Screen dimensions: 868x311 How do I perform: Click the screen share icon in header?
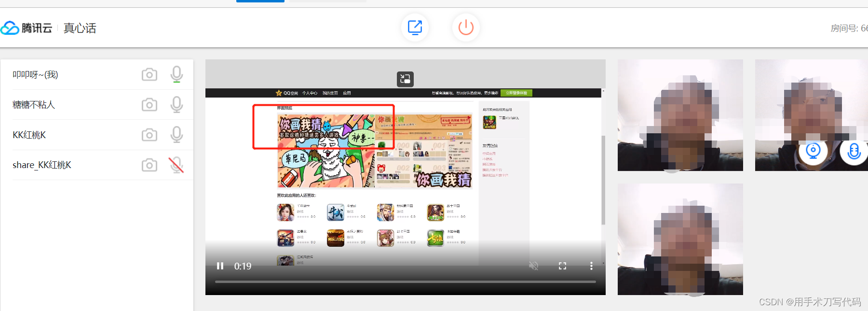point(415,27)
